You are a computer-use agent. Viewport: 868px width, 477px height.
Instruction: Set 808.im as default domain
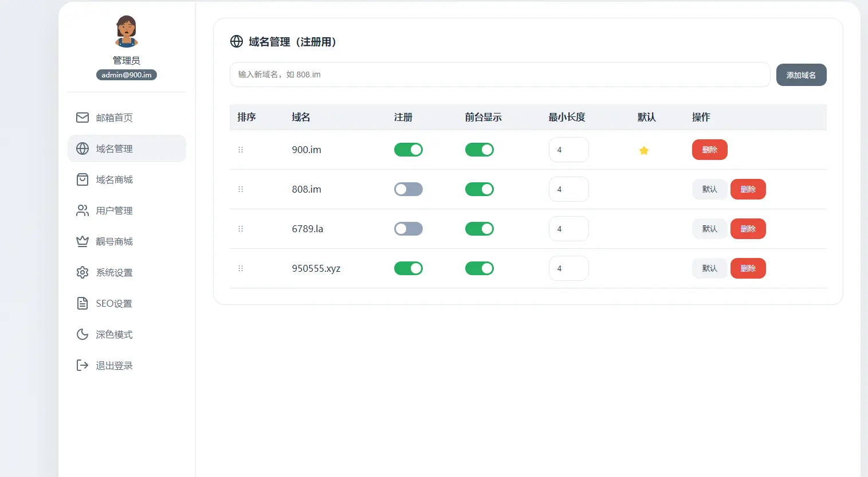pos(710,189)
